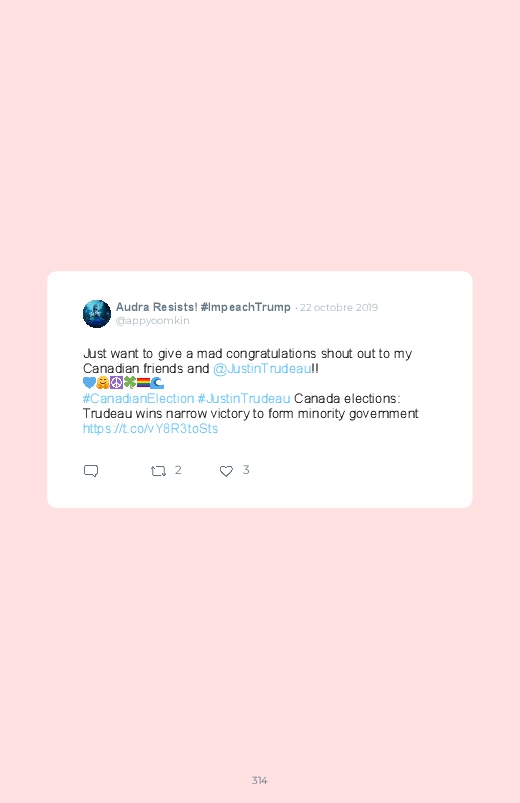Click the 22 octobre 2019 timestamp

point(339,307)
